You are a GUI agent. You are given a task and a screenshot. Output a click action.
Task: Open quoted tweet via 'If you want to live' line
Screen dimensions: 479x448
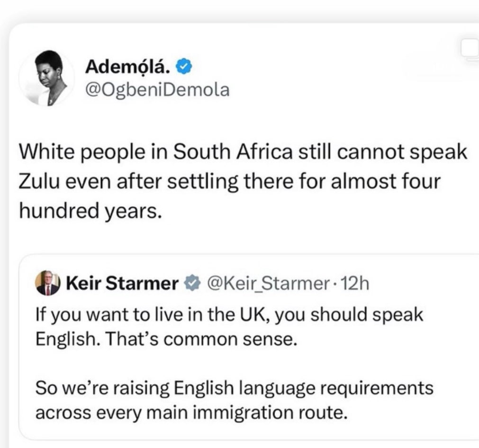(x=229, y=315)
